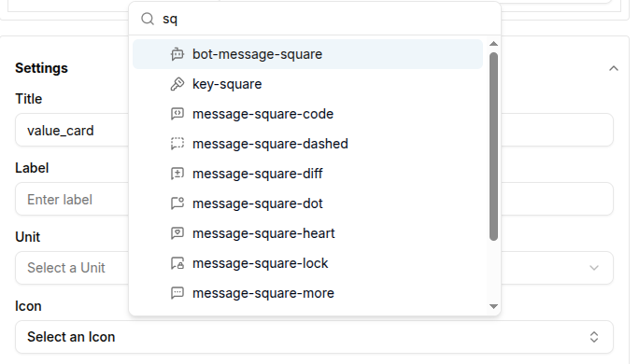Viewport: 639px width, 364px height.
Task: Click the message-square-dot icon
Action: coord(177,203)
